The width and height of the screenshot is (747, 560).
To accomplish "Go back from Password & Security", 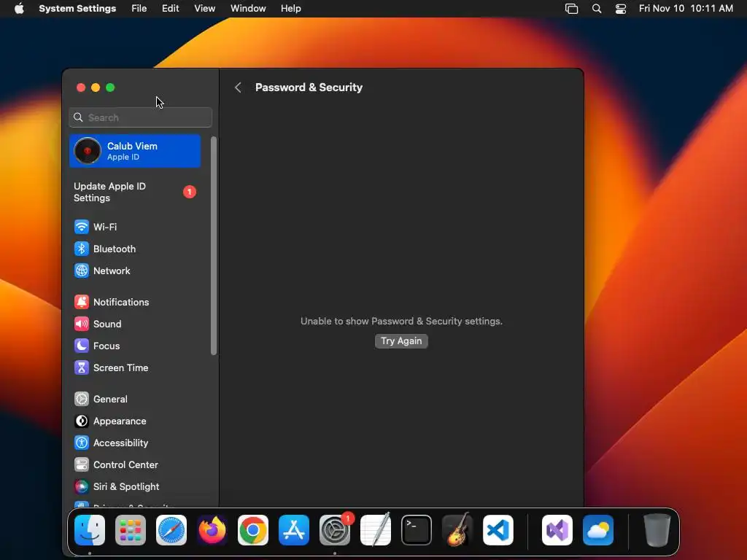I will point(238,87).
